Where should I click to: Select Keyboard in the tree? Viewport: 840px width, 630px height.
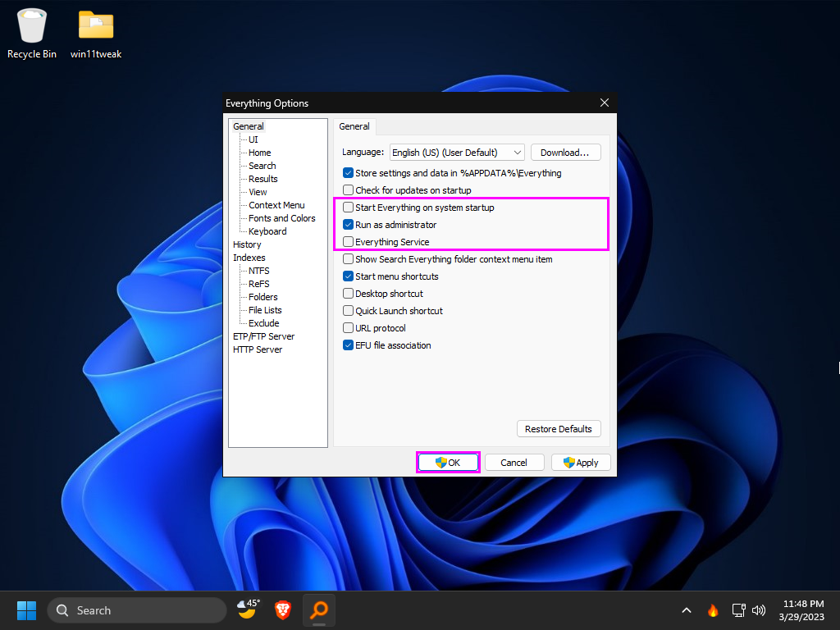coord(267,231)
